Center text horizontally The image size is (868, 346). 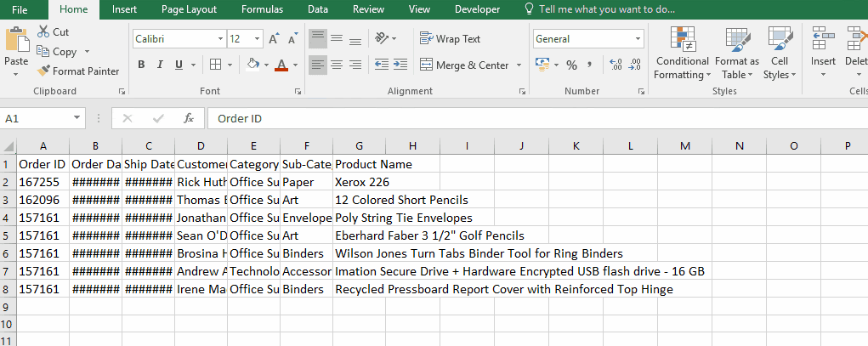[x=337, y=65]
